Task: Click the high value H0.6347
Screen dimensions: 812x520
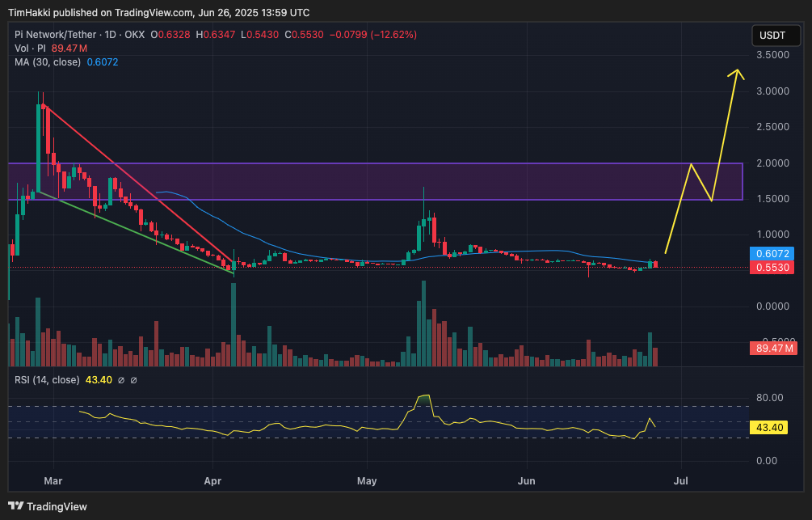Action: pos(216,35)
